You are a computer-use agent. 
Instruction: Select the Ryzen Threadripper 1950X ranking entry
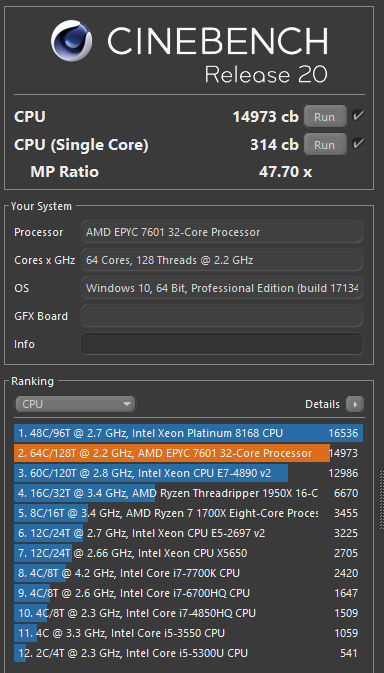click(188, 493)
